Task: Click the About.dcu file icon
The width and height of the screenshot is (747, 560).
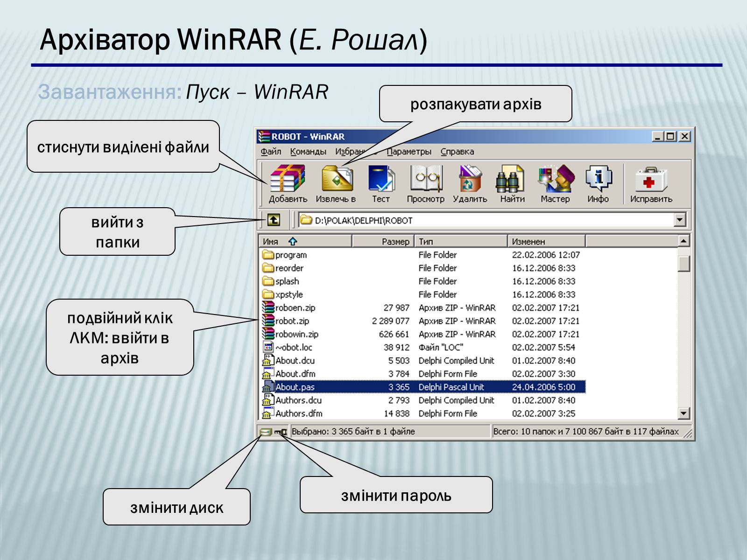Action: pos(268,360)
